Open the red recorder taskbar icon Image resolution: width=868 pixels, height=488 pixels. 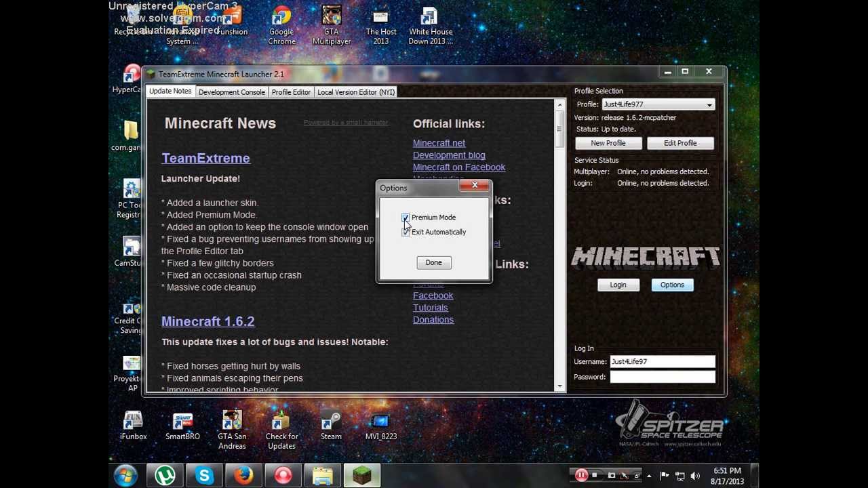tap(283, 475)
